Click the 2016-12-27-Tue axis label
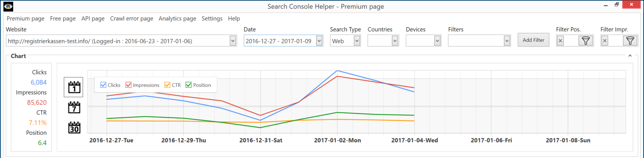Viewport: 644px width, 158px height. tap(111, 140)
